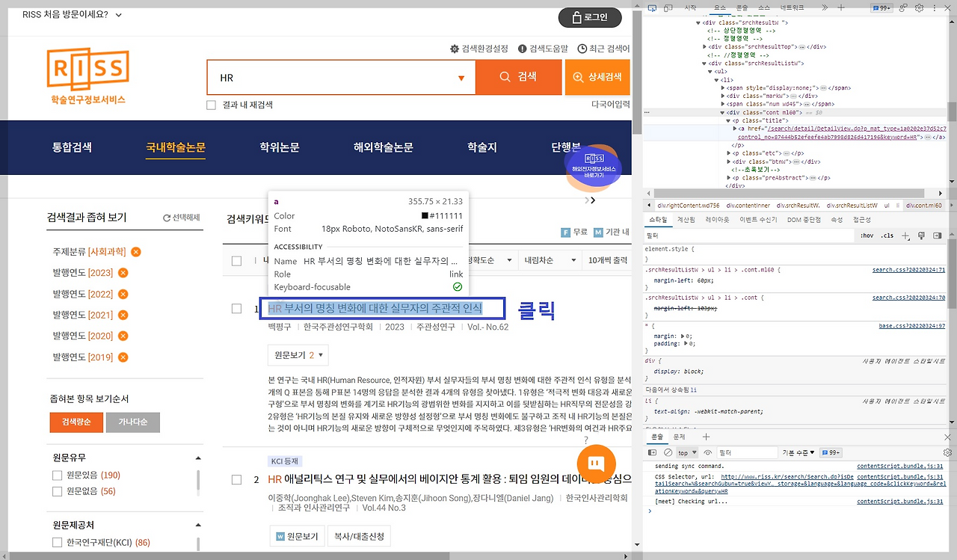This screenshot has height=560, width=957.
Task: Expand the p class etc node
Action: pos(729,153)
